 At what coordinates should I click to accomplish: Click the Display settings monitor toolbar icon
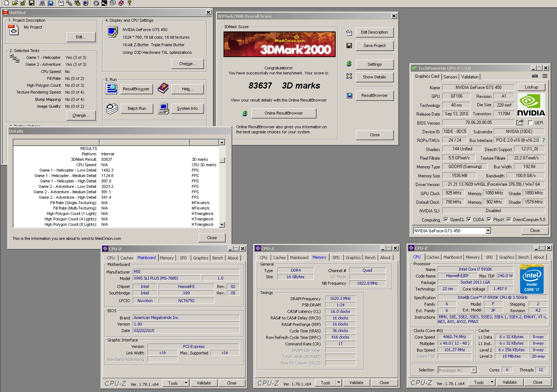click(x=86, y=3)
